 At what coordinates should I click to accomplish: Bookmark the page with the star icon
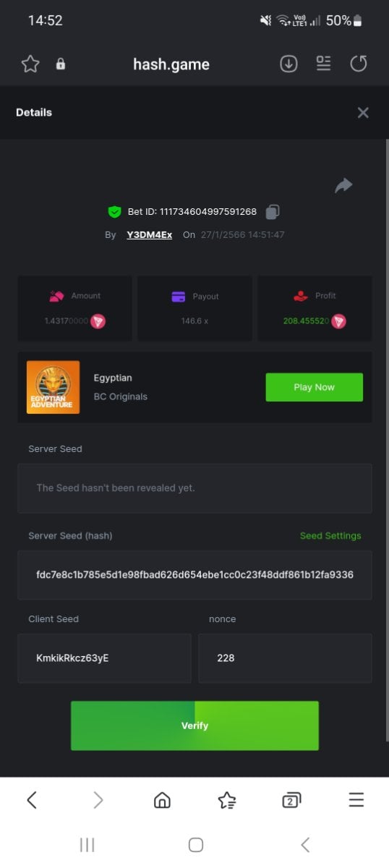point(30,64)
